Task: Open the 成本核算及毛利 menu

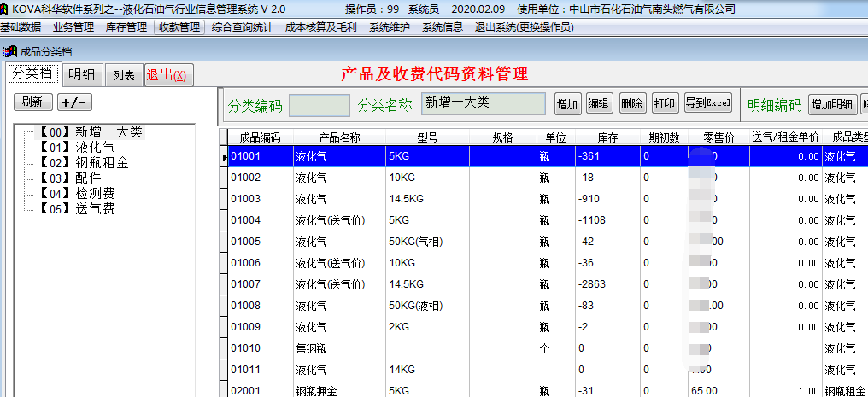Action: click(321, 26)
